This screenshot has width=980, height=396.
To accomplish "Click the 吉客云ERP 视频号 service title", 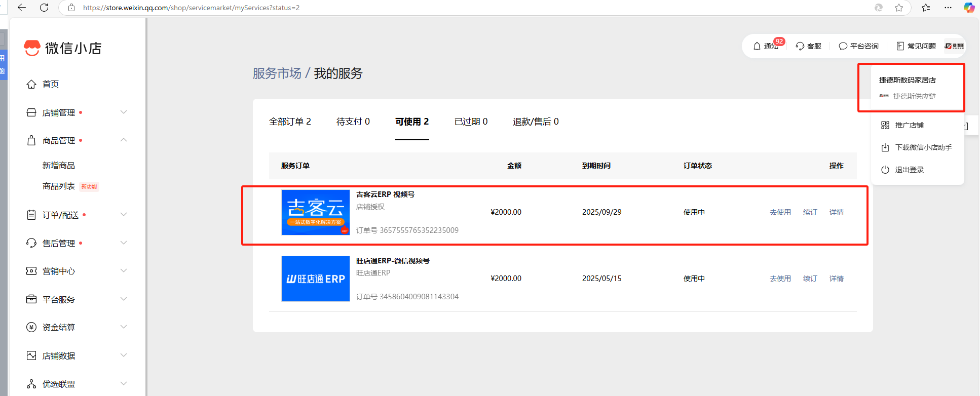I will pos(385,194).
